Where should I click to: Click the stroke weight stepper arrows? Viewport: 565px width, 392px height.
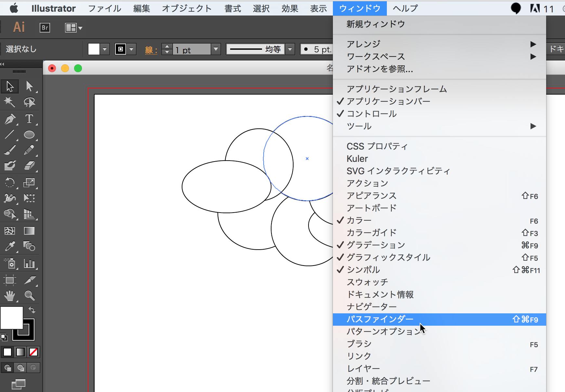167,49
